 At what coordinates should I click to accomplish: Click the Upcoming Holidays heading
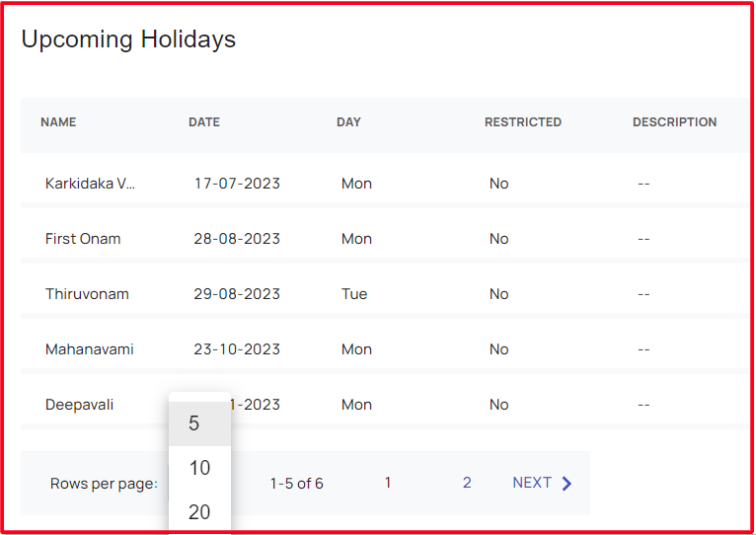tap(128, 39)
